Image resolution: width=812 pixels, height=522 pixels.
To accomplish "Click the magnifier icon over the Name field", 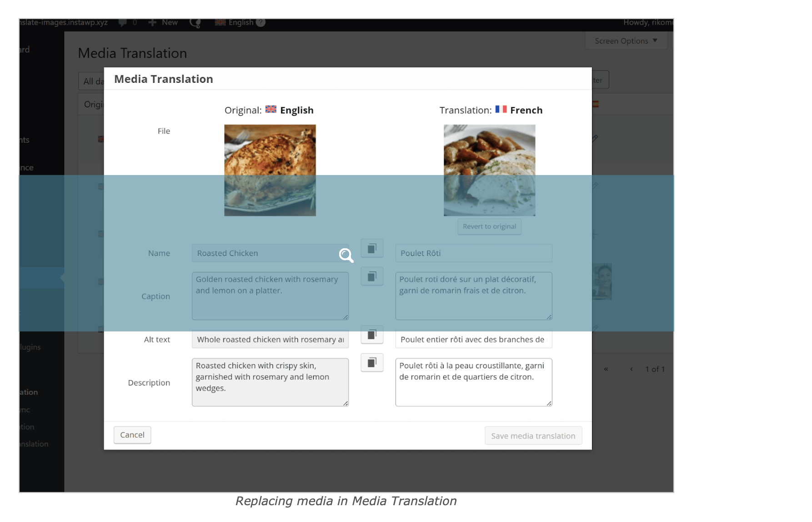I will tap(346, 255).
